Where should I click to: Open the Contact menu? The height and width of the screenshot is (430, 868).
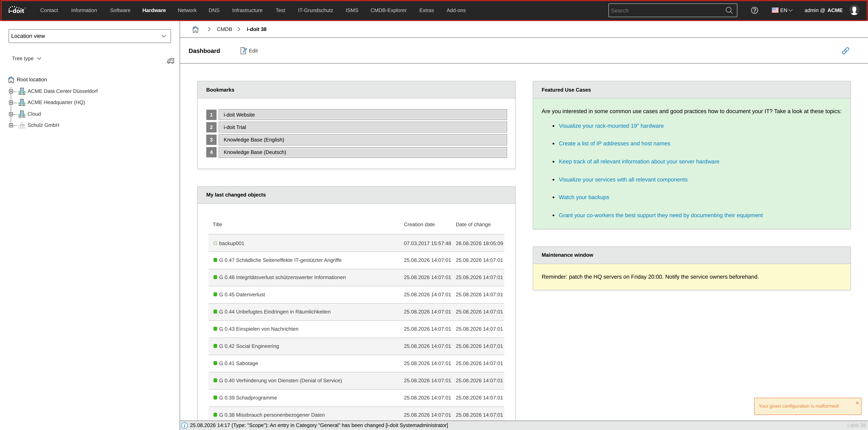(49, 10)
